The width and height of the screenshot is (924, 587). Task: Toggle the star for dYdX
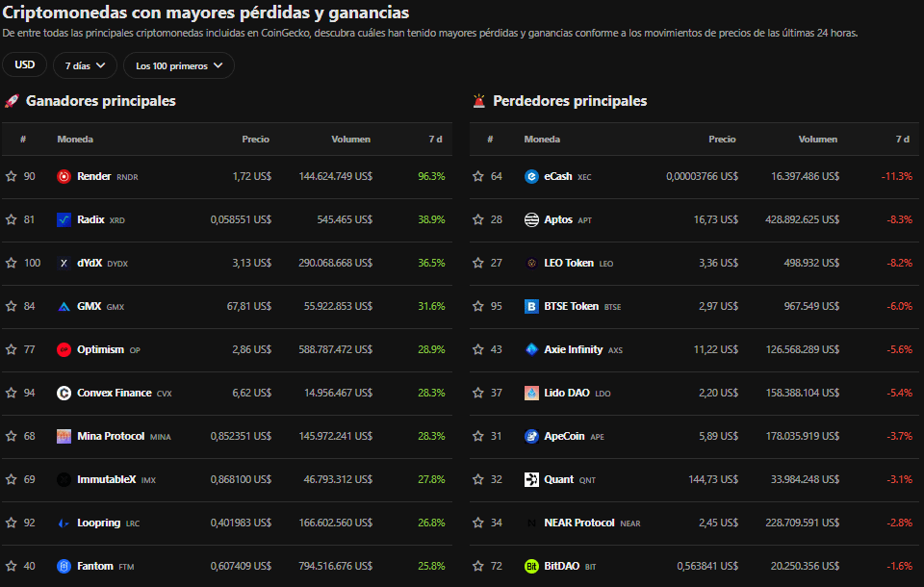(x=12, y=263)
